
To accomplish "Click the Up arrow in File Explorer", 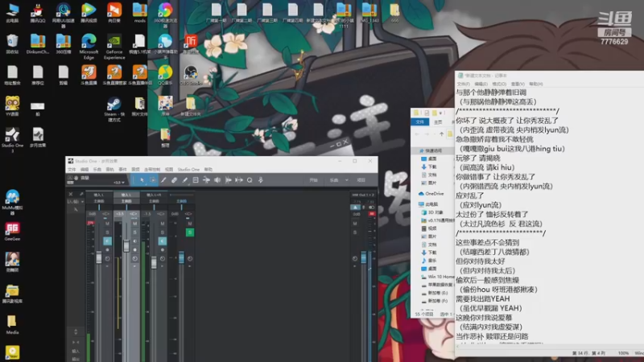I will [441, 134].
